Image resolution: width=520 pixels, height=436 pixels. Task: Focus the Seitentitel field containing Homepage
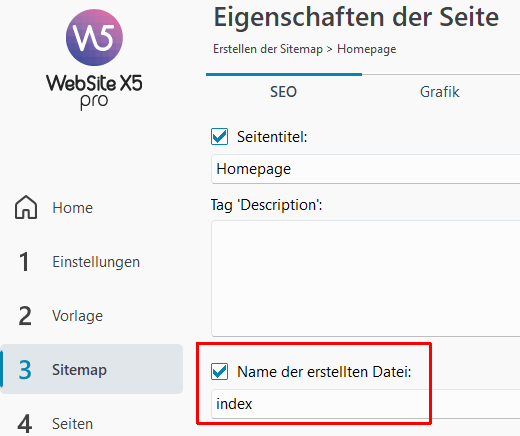pos(365,169)
